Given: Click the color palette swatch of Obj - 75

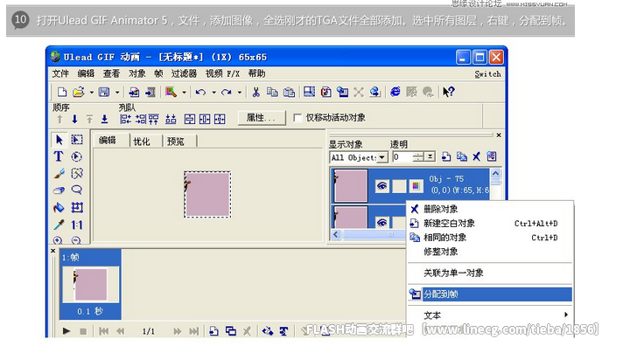Looking at the screenshot, I should (416, 186).
